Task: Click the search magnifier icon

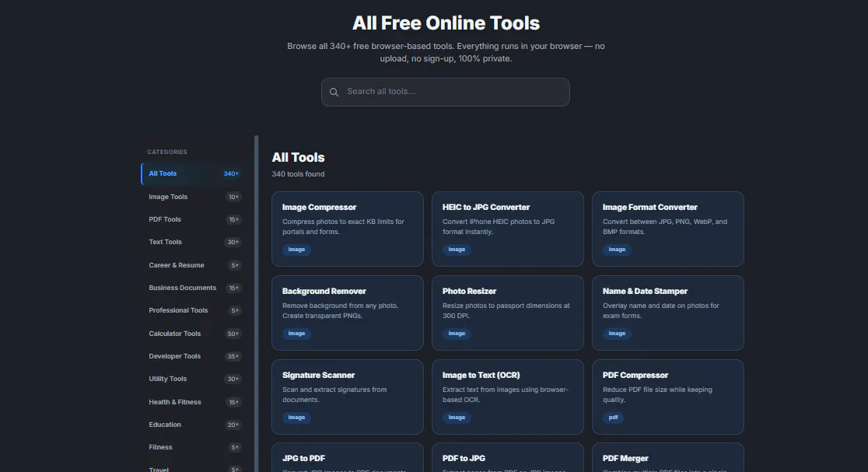Action: click(334, 92)
